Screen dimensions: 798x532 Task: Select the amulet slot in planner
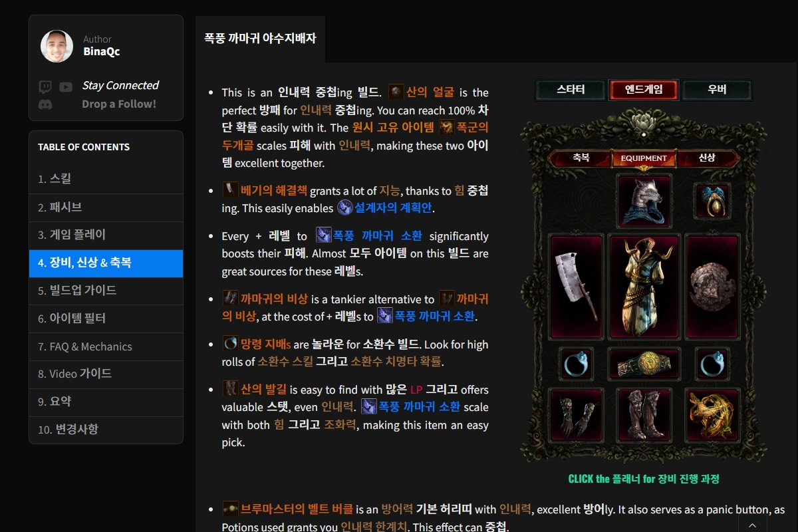point(712,201)
